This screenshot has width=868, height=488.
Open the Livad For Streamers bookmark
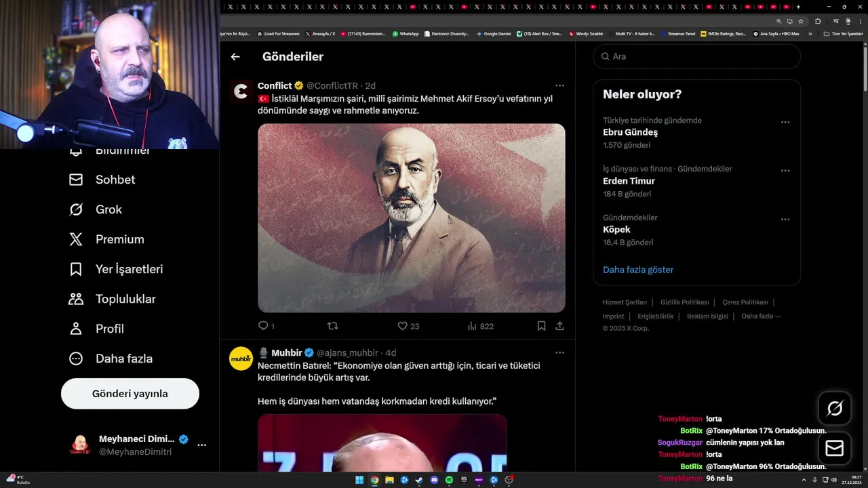click(x=278, y=33)
